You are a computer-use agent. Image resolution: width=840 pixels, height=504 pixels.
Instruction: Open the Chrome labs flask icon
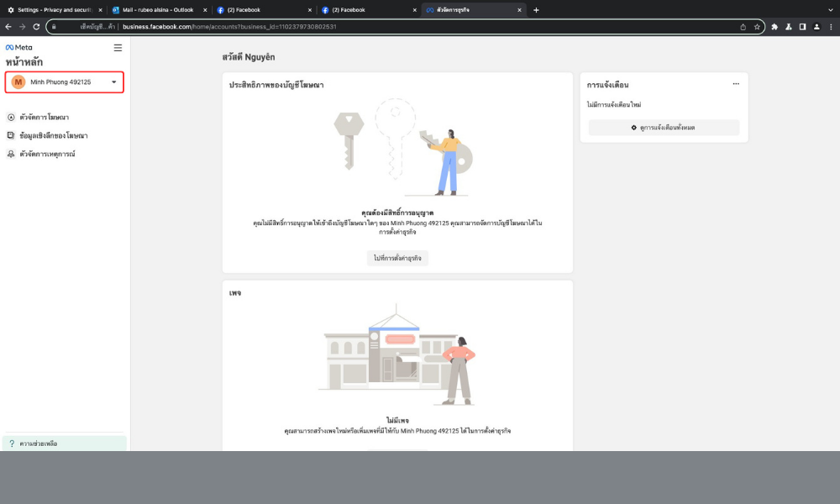click(x=789, y=27)
